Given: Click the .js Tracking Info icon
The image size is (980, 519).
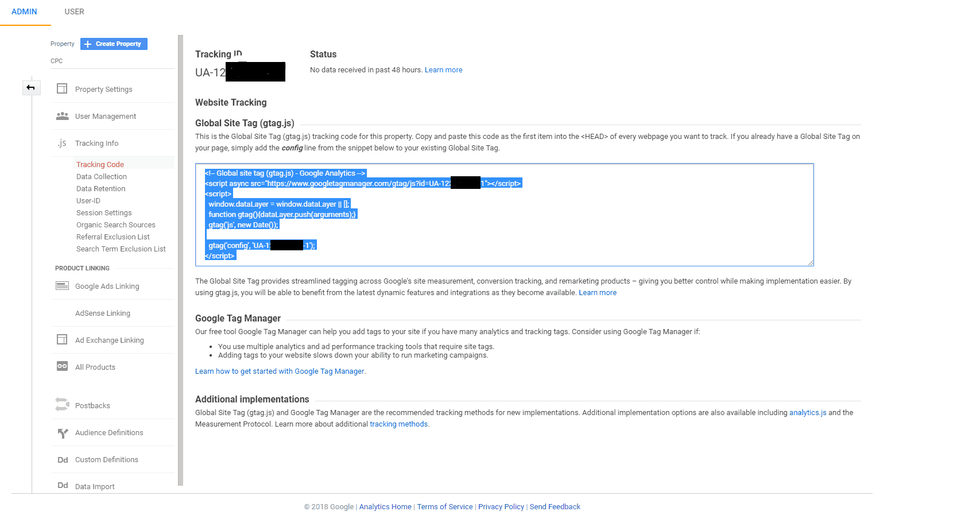Looking at the screenshot, I should point(62,143).
